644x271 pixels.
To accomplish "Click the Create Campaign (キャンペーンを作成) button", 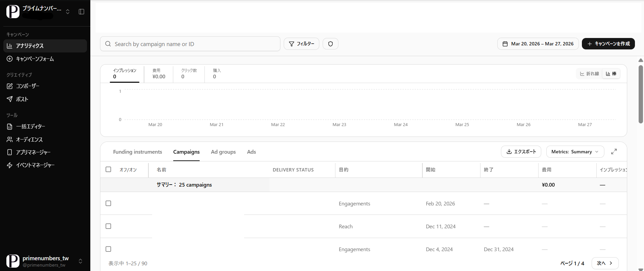I will pos(608,44).
